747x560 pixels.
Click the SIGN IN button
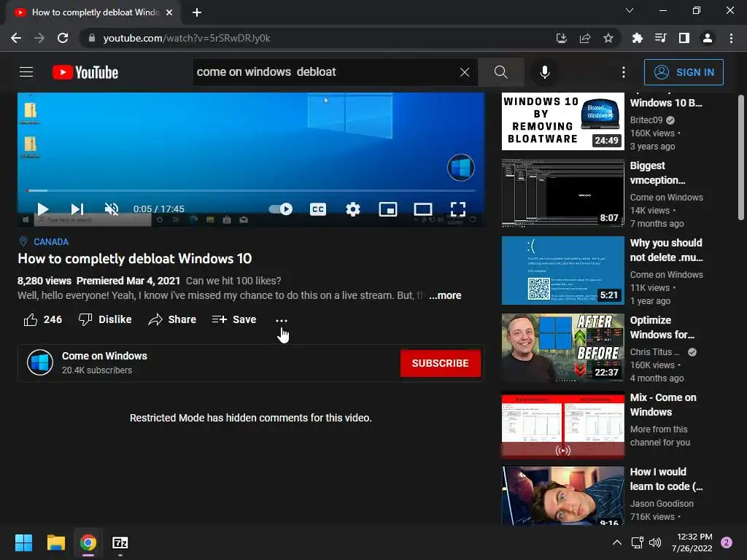coord(684,72)
